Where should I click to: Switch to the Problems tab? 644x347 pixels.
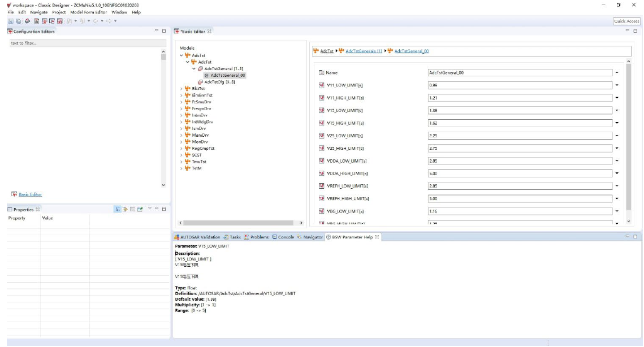coord(256,237)
